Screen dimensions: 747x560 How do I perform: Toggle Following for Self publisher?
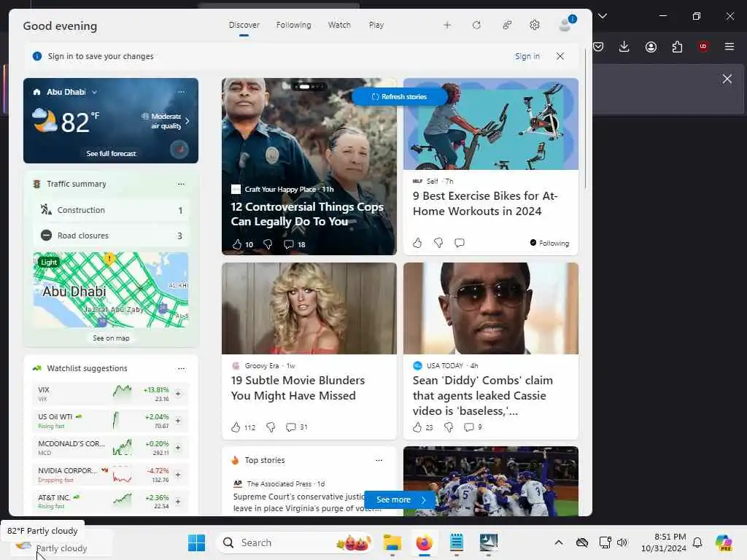coord(549,243)
